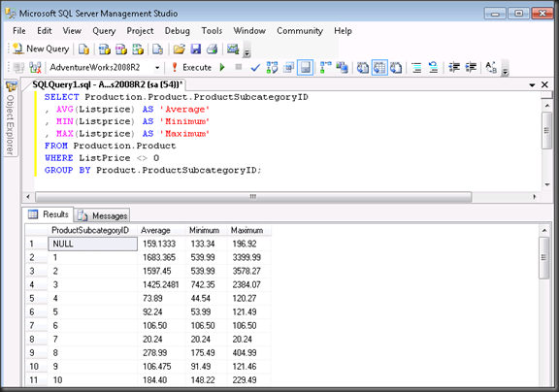Open the Window menu
This screenshot has height=392, width=559.
(x=249, y=31)
